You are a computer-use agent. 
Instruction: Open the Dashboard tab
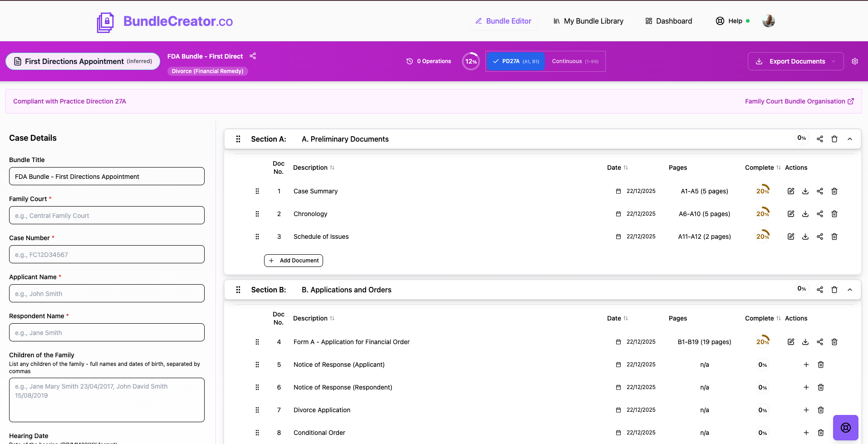point(669,21)
